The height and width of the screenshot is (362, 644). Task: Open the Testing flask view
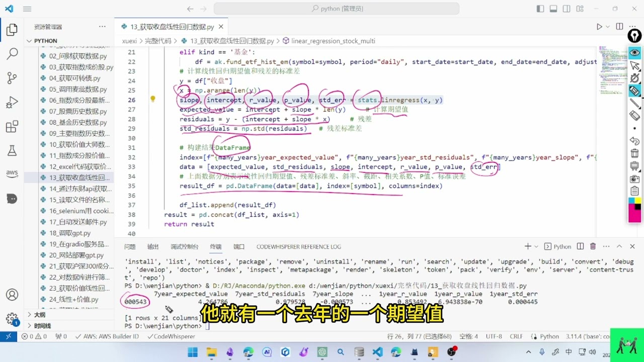pyautogui.click(x=12, y=150)
